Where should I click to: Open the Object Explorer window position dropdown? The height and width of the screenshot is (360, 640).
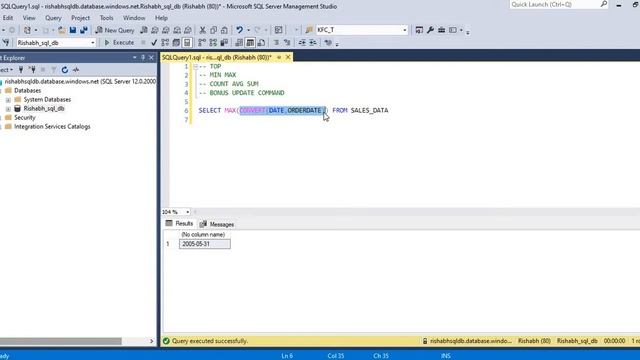pos(135,58)
